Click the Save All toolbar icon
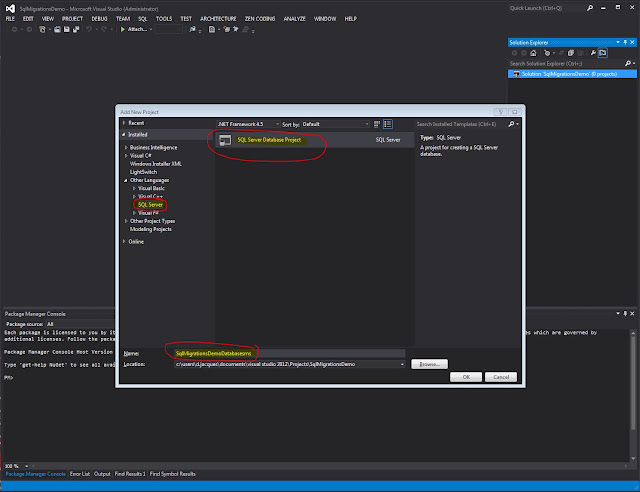This screenshot has height=492, width=640. (x=76, y=29)
